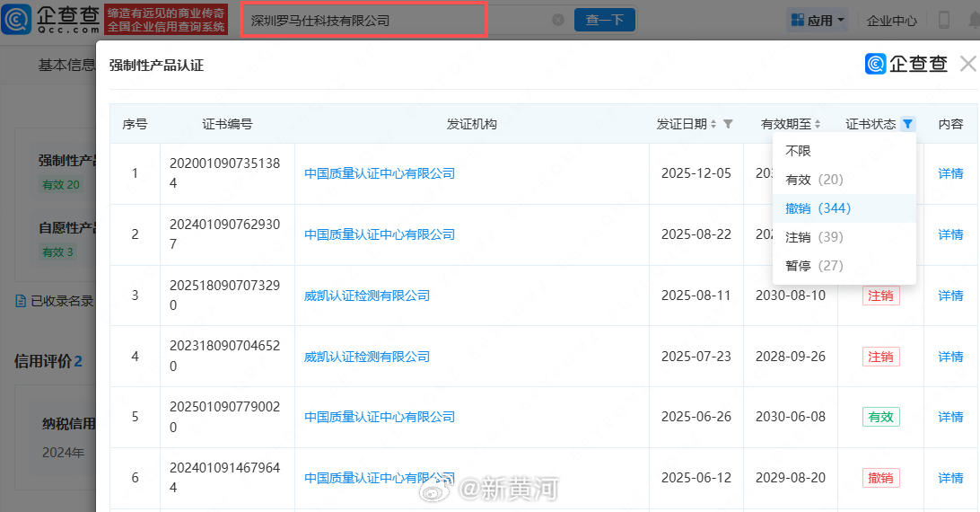Click the 已收录名录 document icon
This screenshot has width=980, height=512.
click(x=21, y=301)
